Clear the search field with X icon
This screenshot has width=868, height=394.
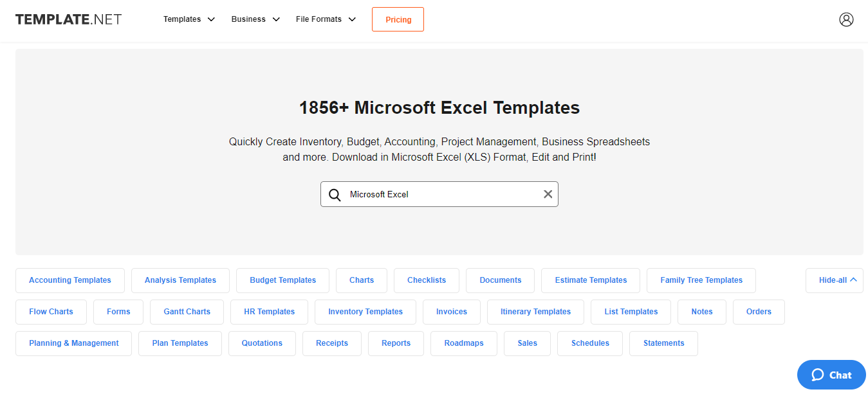(x=548, y=194)
